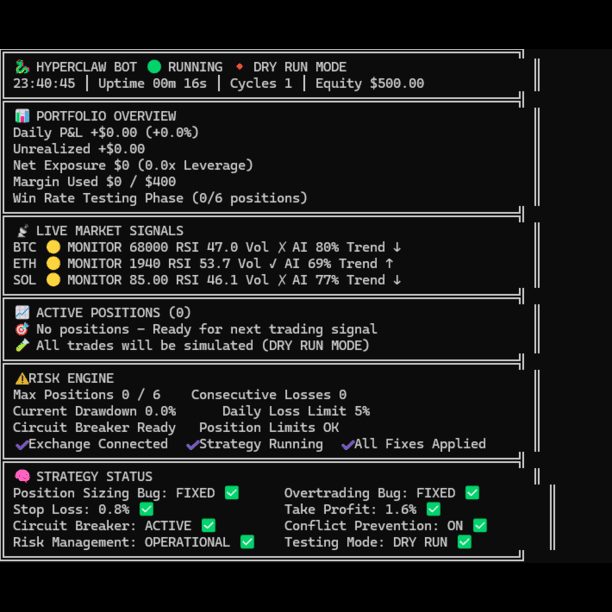Image resolution: width=612 pixels, height=612 pixels.
Task: Click the purple check by All Fixes Applied
Action: (348, 444)
